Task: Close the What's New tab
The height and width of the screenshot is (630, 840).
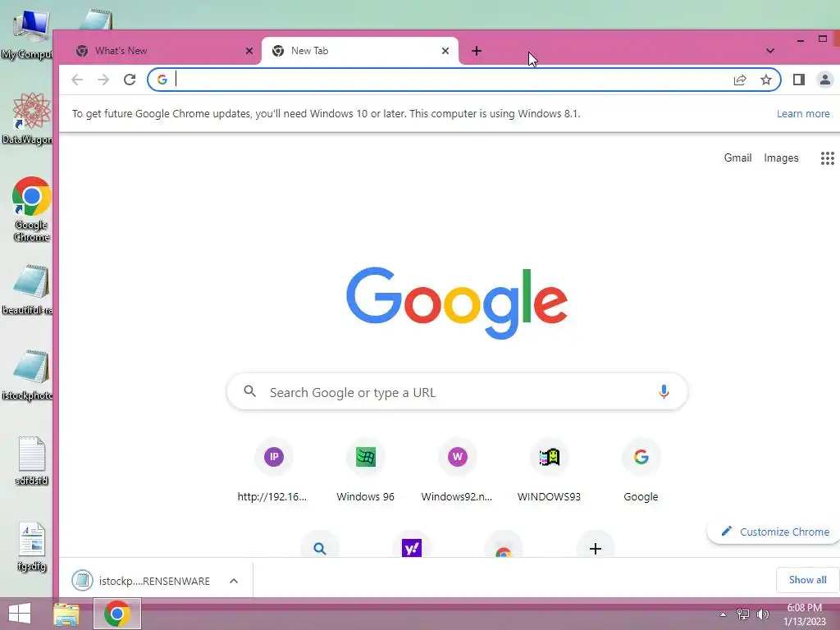Action: [x=249, y=51]
